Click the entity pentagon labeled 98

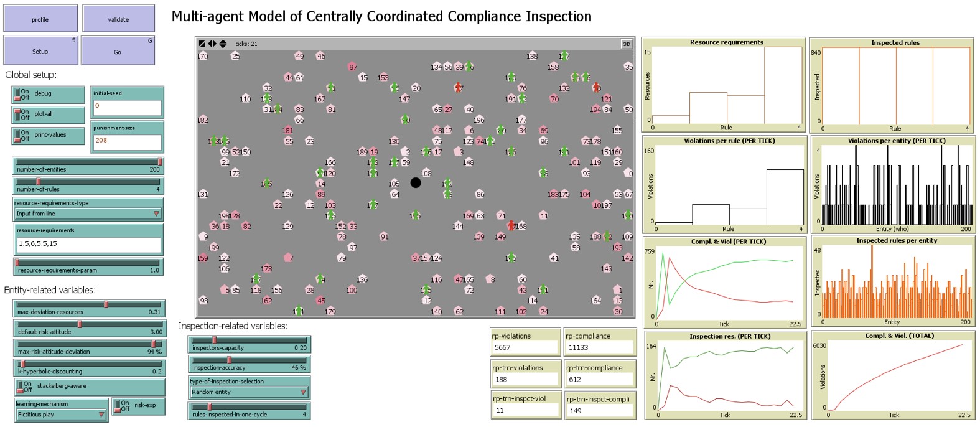(x=203, y=301)
